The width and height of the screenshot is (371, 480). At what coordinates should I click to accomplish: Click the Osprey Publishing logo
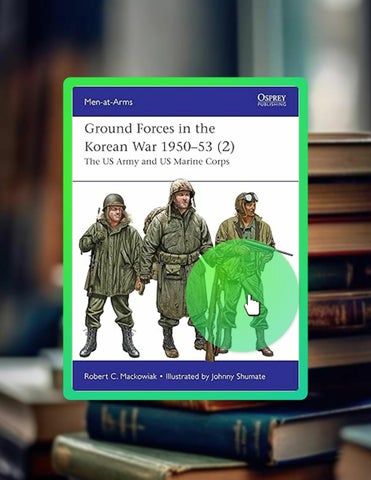(272, 100)
